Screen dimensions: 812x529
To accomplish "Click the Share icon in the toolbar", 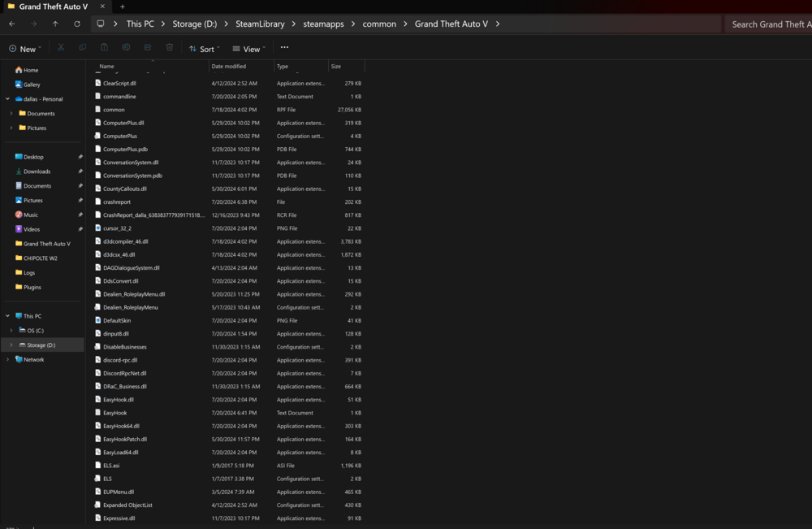I will click(148, 48).
